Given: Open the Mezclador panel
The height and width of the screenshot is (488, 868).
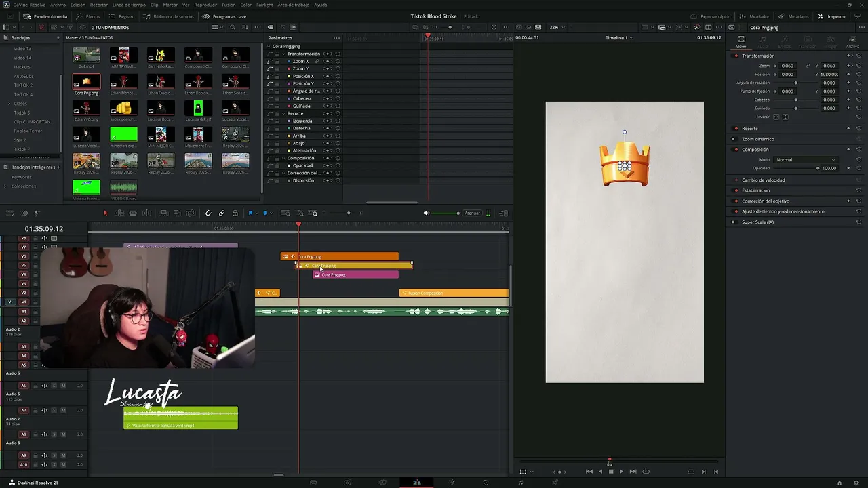Looking at the screenshot, I should (x=755, y=16).
